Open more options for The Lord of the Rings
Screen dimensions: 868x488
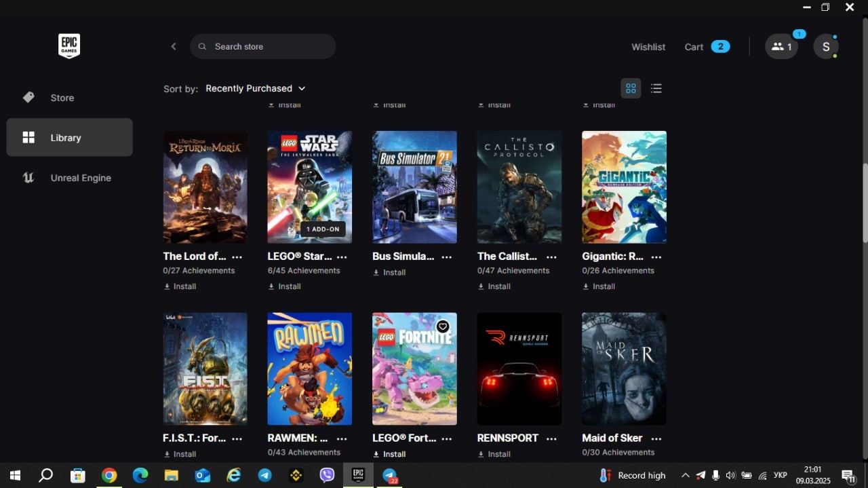[237, 257]
